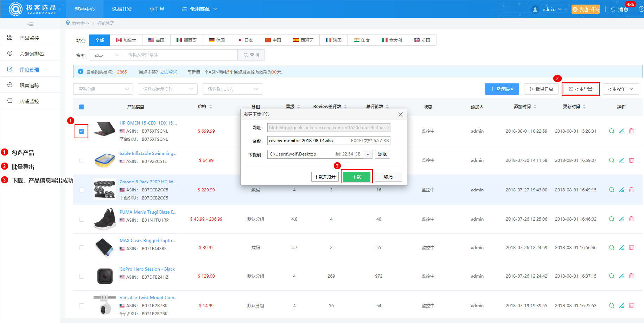Click the 浏览 button

point(382,154)
